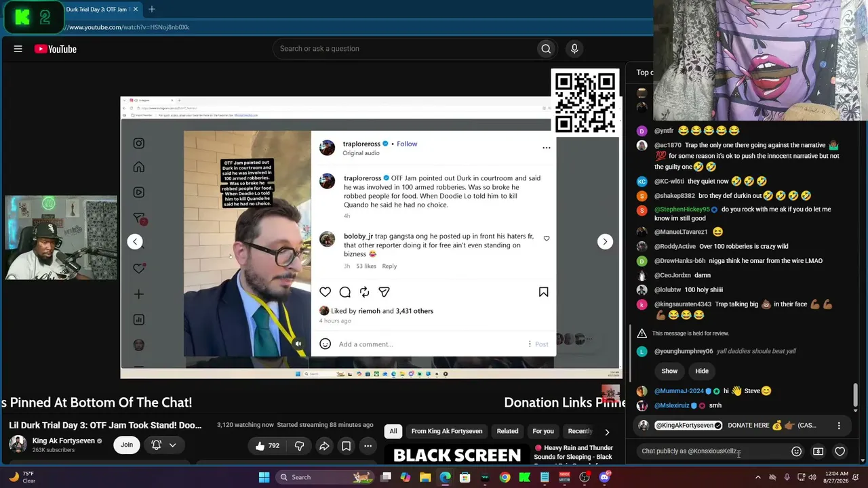Open more actions menu under the video
868x488 pixels.
tap(368, 445)
